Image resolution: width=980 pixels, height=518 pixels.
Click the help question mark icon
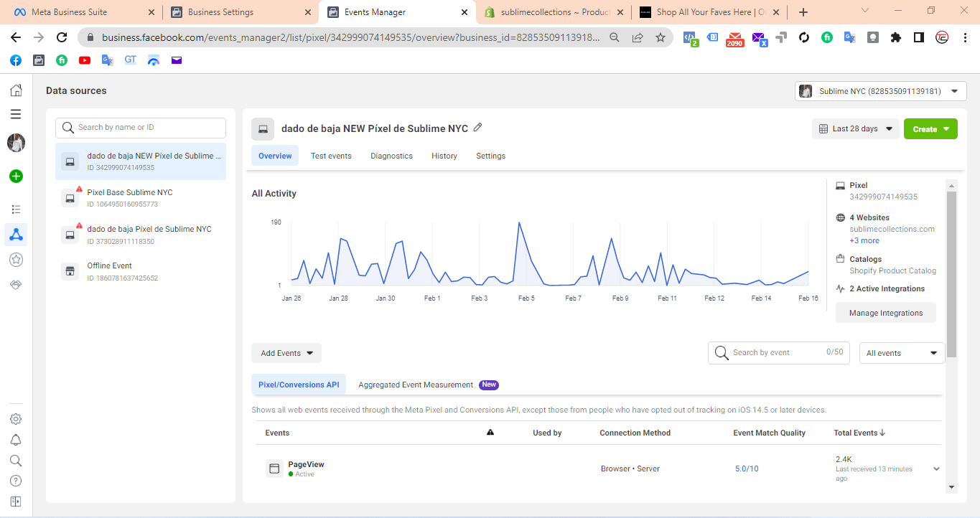coord(16,481)
